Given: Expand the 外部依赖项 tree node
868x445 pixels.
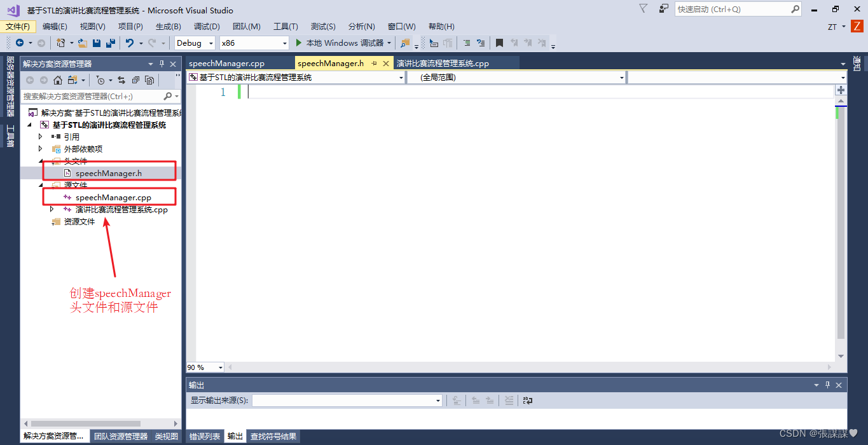Looking at the screenshot, I should click(x=41, y=149).
